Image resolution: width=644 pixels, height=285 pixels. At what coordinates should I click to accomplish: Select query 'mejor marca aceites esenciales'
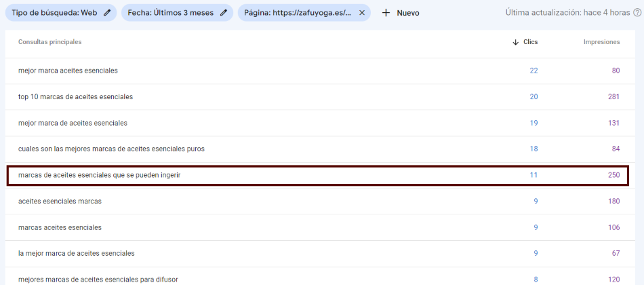point(68,71)
